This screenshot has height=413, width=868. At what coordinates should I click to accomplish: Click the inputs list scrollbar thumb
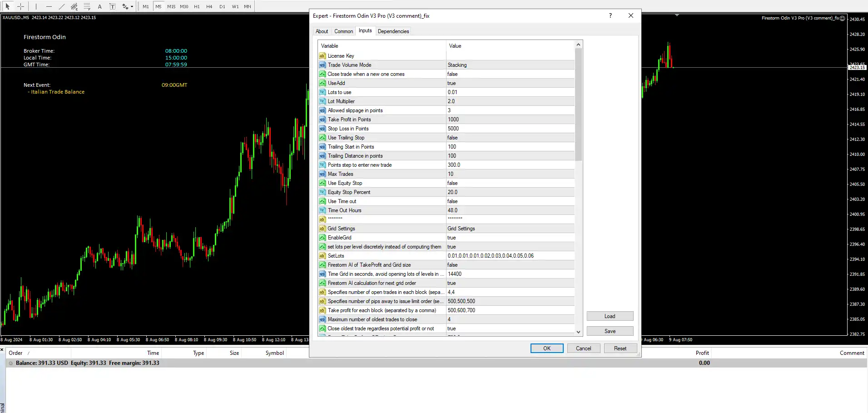click(578, 104)
